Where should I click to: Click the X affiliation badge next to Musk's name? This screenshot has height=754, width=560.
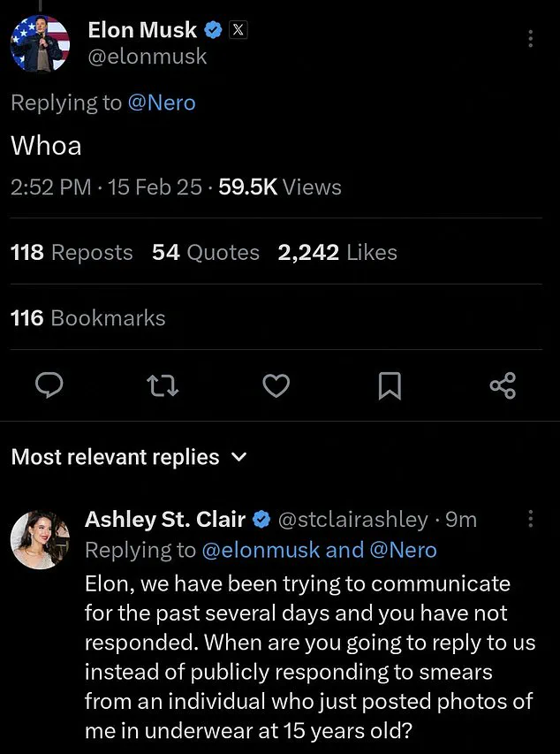coord(238,29)
